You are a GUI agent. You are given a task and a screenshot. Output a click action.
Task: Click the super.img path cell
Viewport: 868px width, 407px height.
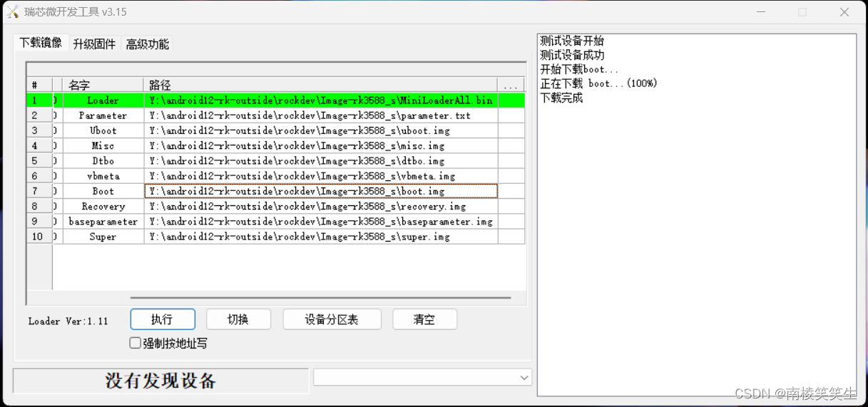click(x=320, y=236)
